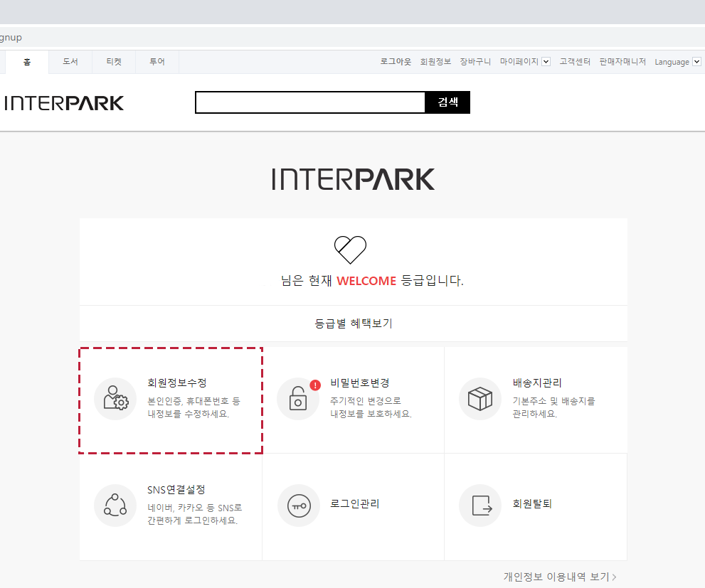Click the large center INTERPARK logo
This screenshot has height=588, width=705.
[354, 179]
